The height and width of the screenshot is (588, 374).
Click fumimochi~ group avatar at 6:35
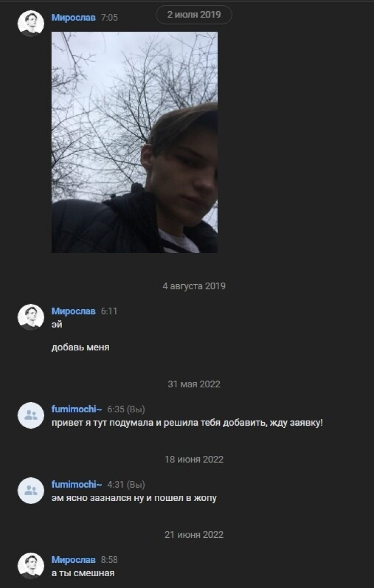tap(31, 415)
